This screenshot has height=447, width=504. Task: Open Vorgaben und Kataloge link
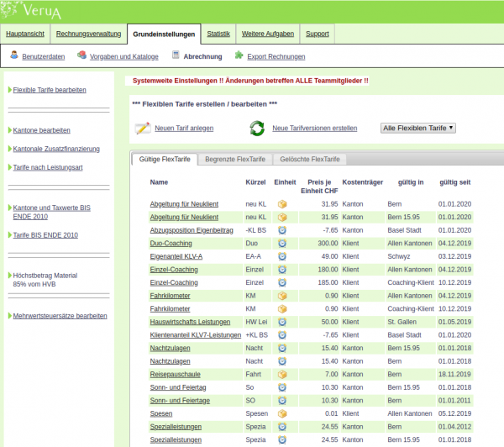tap(124, 56)
